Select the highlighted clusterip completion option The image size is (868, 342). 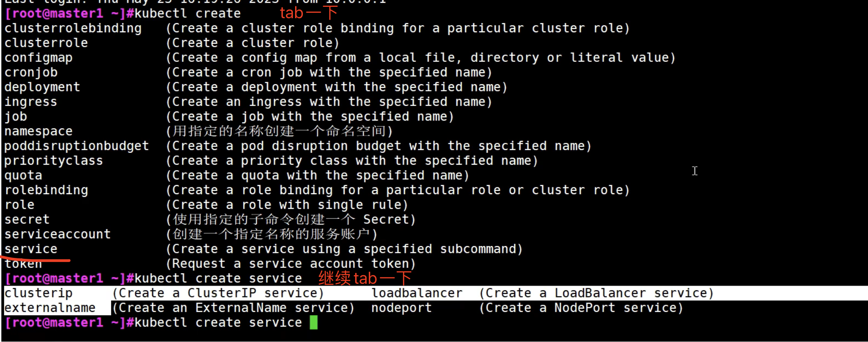click(x=39, y=293)
